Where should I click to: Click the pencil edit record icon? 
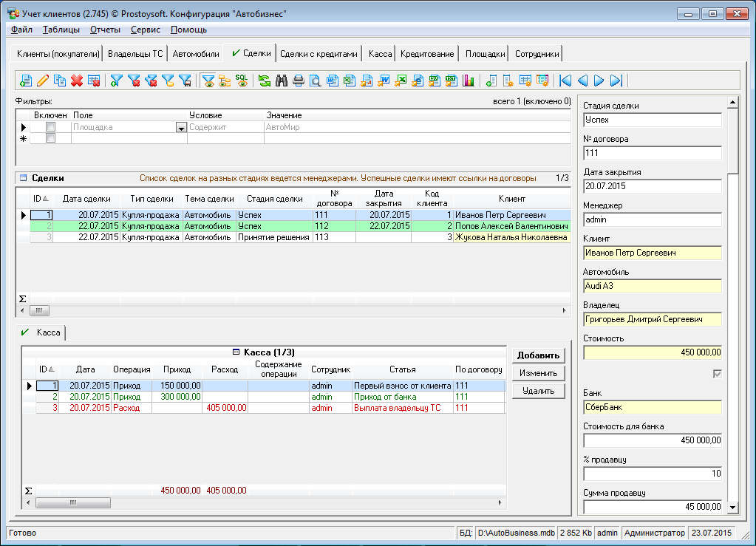pyautogui.click(x=42, y=81)
